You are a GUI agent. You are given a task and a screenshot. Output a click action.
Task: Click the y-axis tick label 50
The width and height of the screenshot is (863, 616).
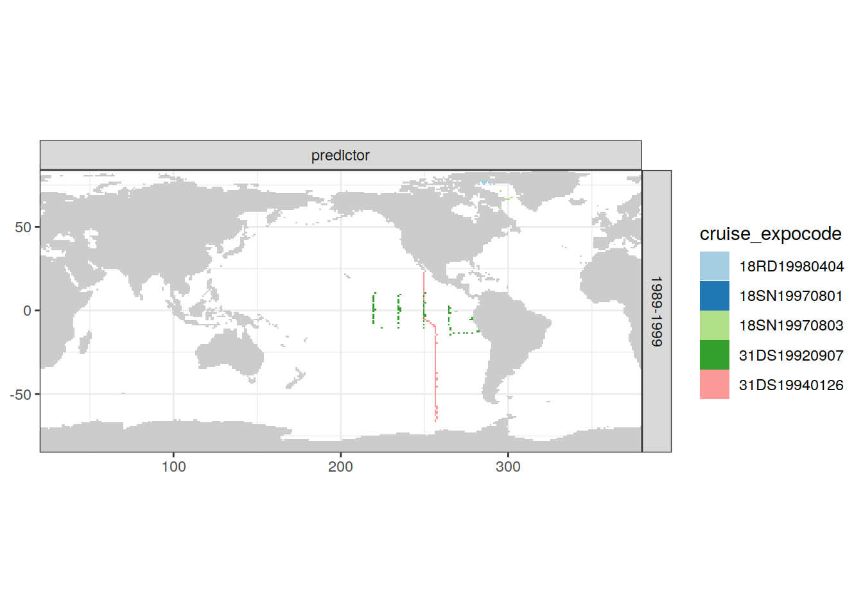[23, 227]
